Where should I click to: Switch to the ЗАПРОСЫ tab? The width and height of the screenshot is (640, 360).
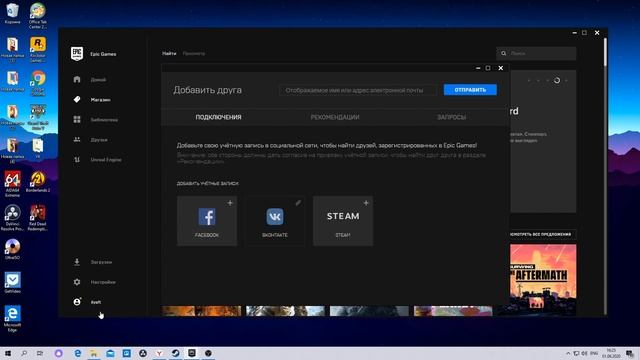tap(451, 117)
